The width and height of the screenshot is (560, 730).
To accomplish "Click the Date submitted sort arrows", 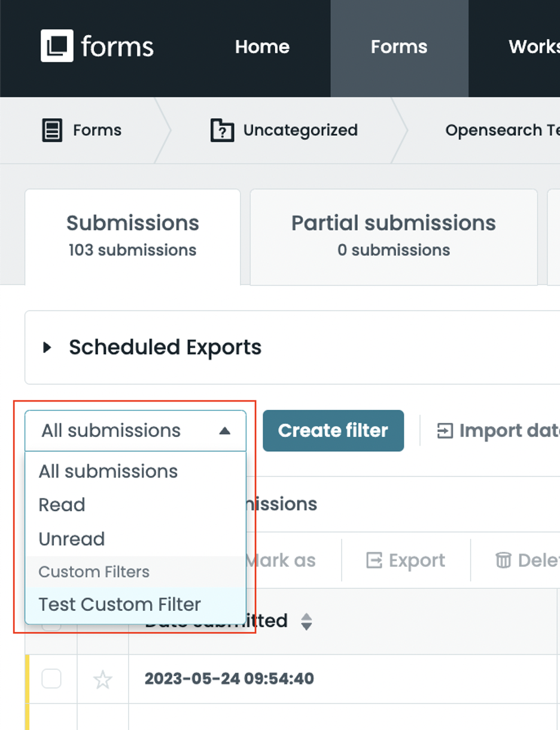I will (x=306, y=621).
